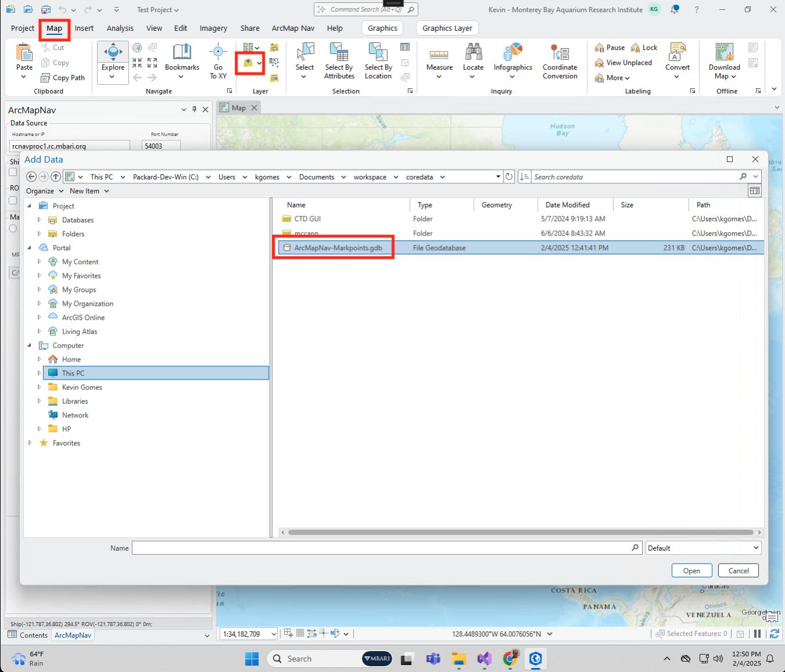Toggle Lock labeling
This screenshot has height=672, width=785.
point(644,47)
